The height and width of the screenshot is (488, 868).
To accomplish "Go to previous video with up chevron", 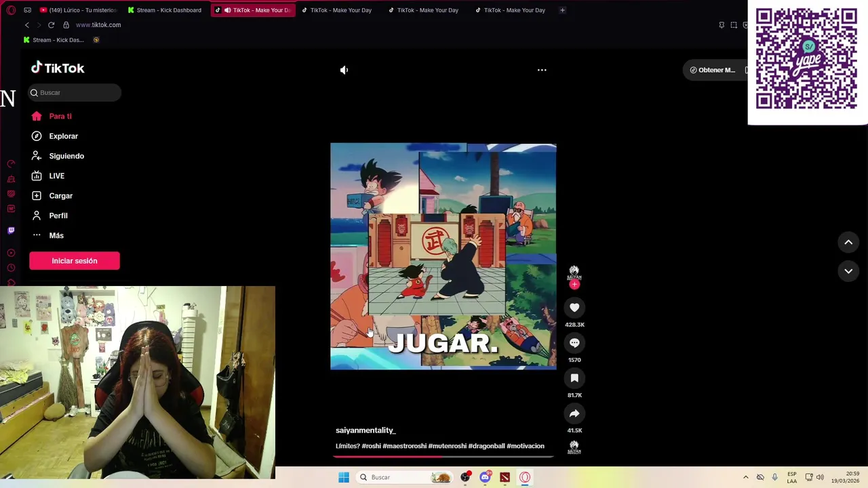I will pos(848,242).
